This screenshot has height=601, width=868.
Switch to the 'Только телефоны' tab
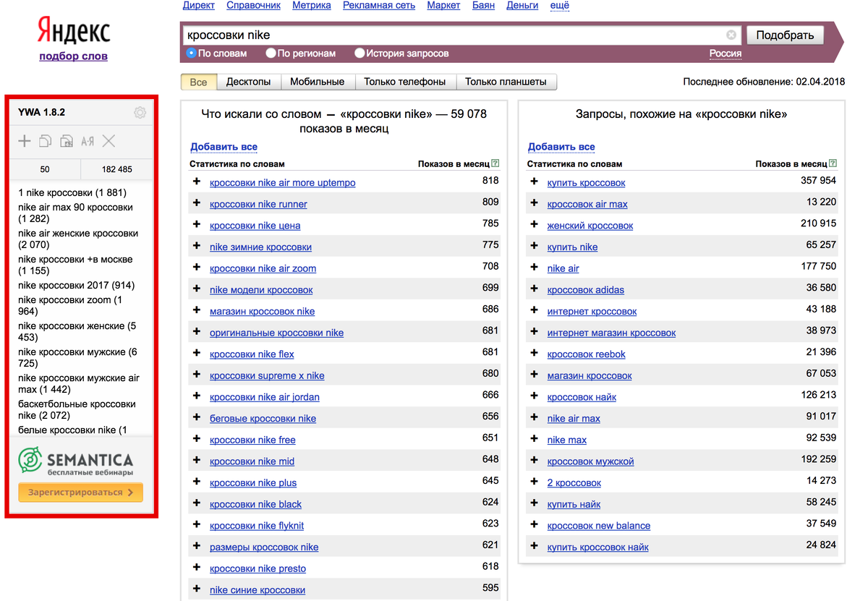[x=405, y=82]
